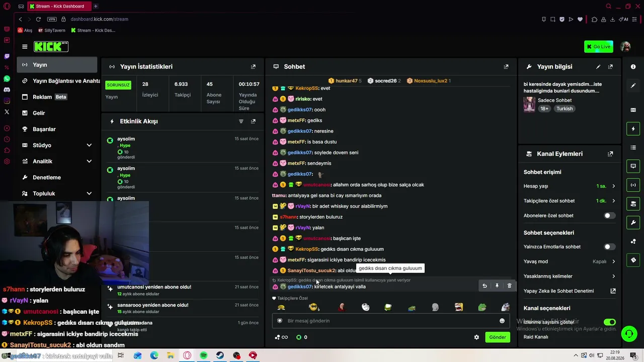Click username KekropSS on gediks dısarı message

pyautogui.click(x=307, y=249)
